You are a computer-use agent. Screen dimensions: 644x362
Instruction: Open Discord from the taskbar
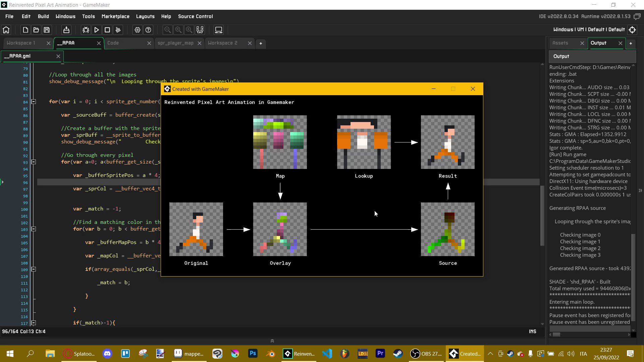point(107,354)
